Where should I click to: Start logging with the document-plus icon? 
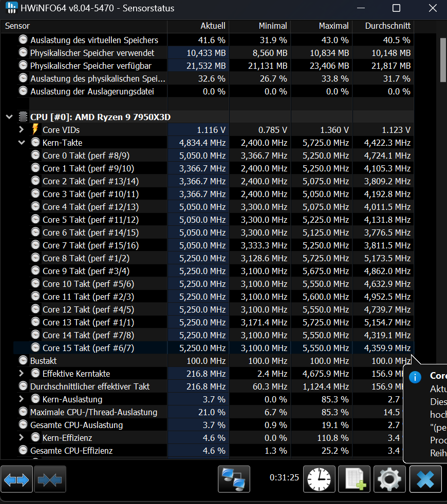[x=354, y=479]
